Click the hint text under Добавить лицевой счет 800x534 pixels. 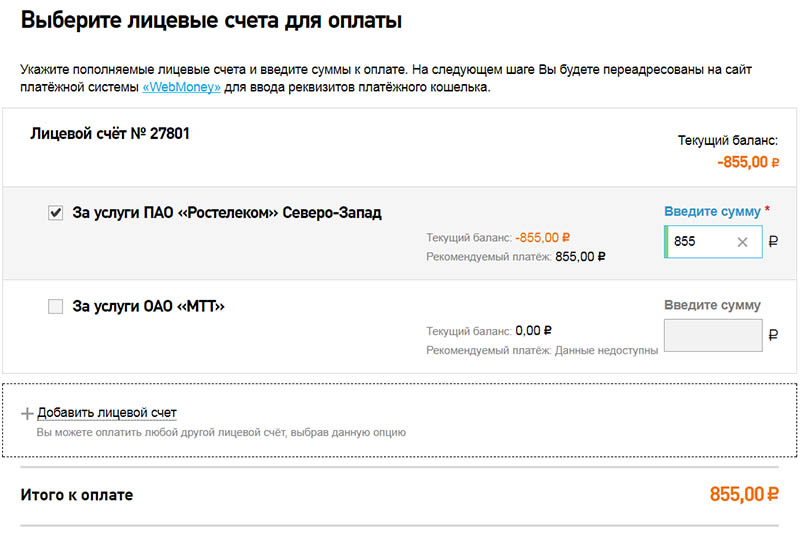[x=221, y=433]
